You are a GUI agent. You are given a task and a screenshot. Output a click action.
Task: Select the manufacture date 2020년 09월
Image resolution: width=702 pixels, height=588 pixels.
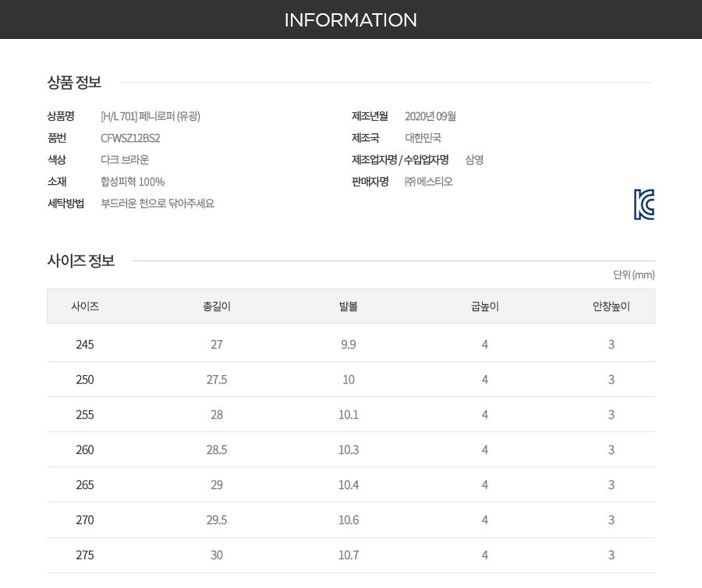(431, 116)
